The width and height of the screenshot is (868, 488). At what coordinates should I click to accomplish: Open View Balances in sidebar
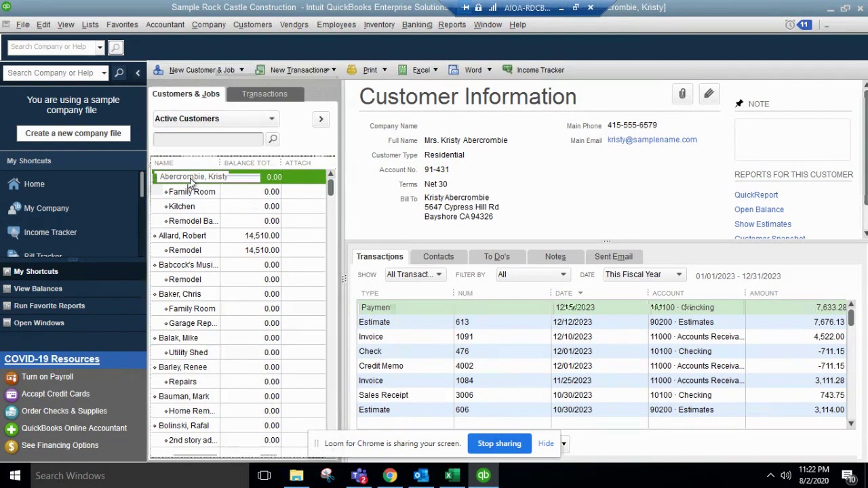point(38,289)
